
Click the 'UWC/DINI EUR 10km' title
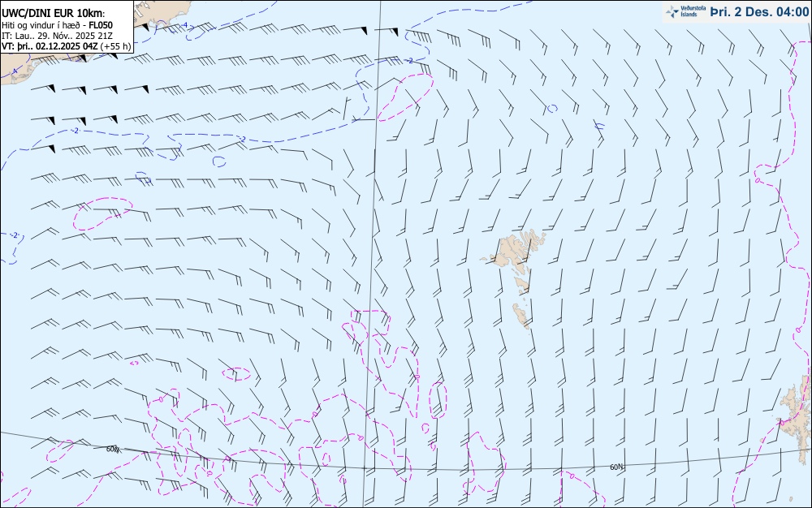point(54,14)
